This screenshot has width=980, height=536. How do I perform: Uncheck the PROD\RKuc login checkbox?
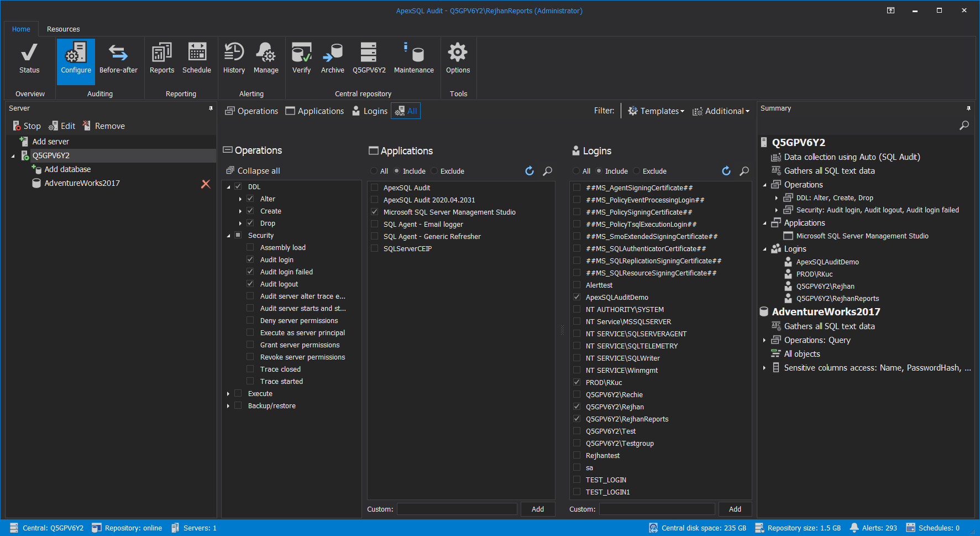(577, 382)
